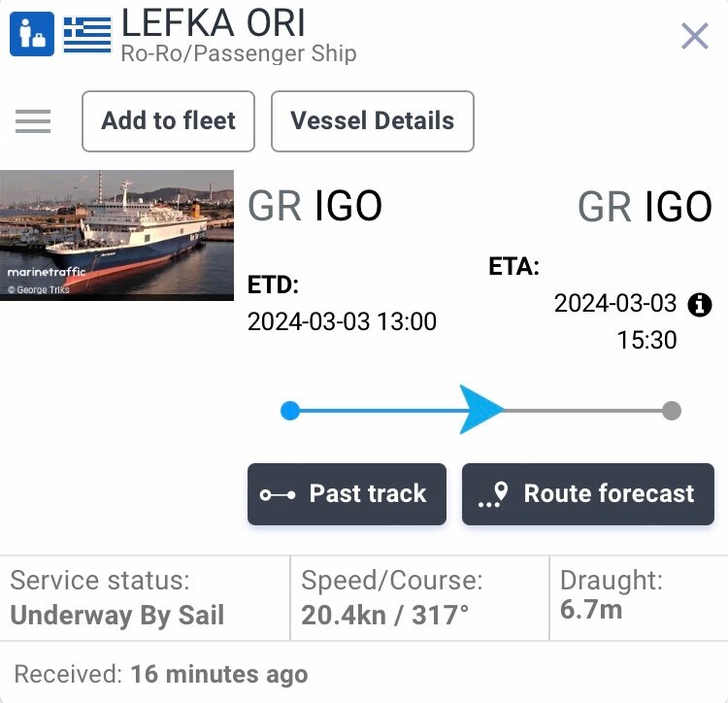Screen dimensions: 728x703
Task: Show the Past track
Action: [347, 494]
